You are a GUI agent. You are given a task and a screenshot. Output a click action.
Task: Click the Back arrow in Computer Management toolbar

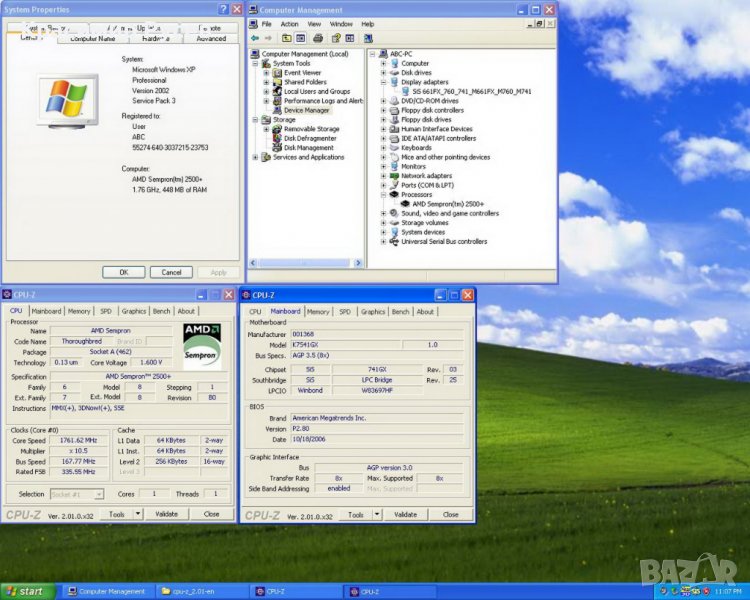pos(254,38)
